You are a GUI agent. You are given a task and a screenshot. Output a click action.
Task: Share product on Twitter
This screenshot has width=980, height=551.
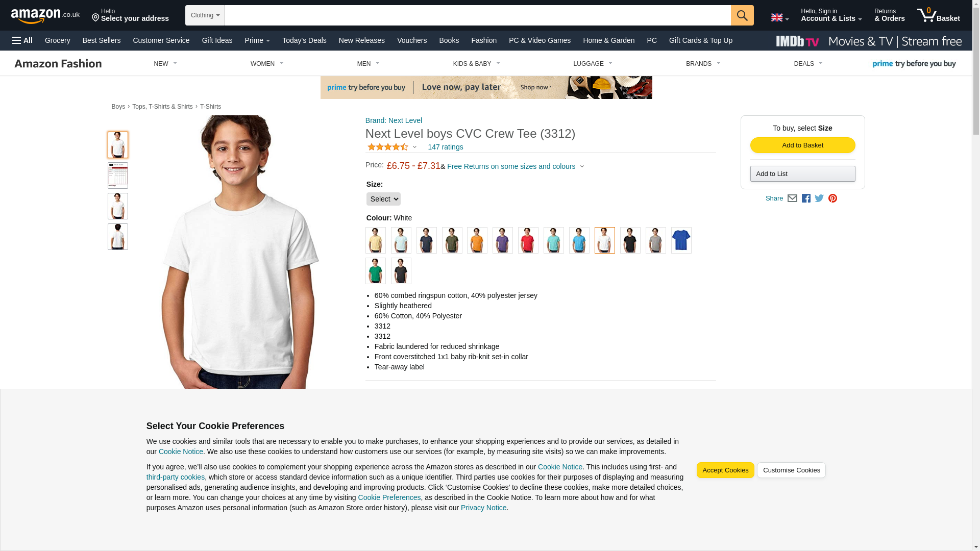819,198
